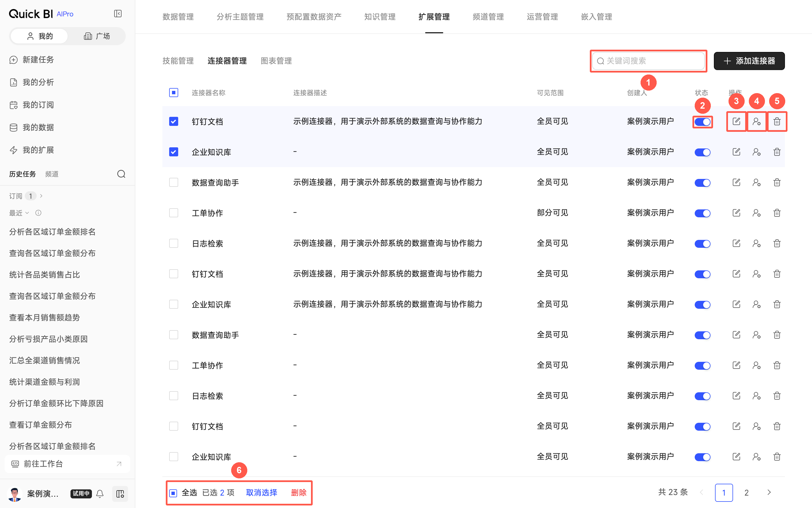Edit the checked 企业知识库 connector
The height and width of the screenshot is (508, 812).
736,152
